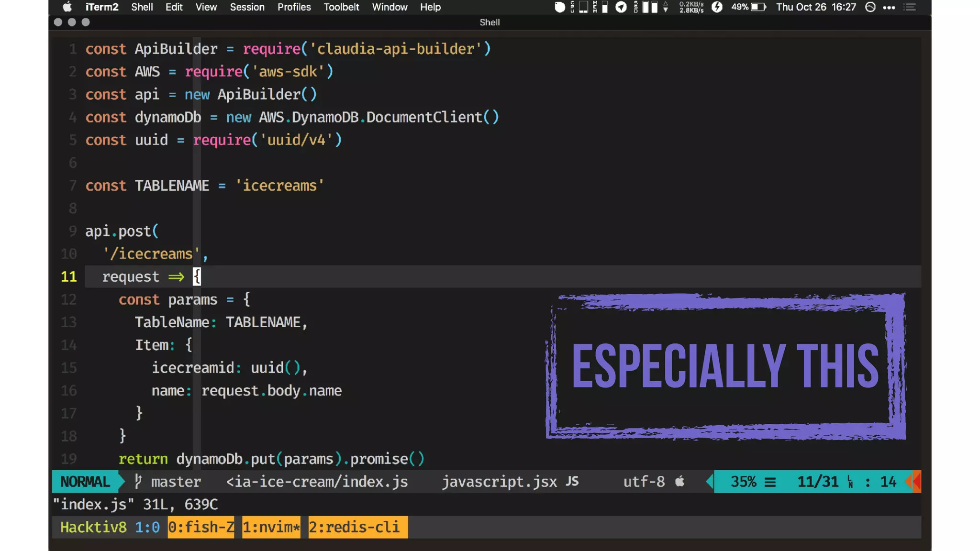Open the three-dots overflow menu bar item
The image size is (980, 551).
[x=889, y=7]
